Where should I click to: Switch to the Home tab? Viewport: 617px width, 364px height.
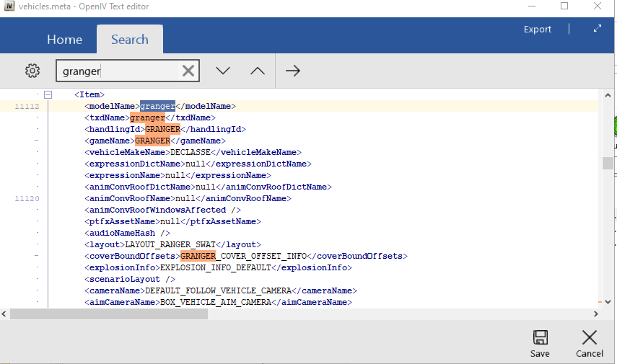tap(64, 40)
